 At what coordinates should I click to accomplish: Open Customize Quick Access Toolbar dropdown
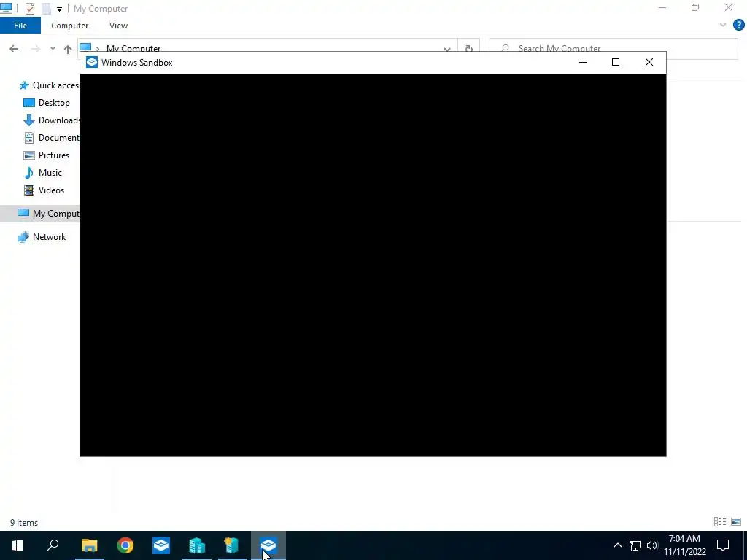59,9
